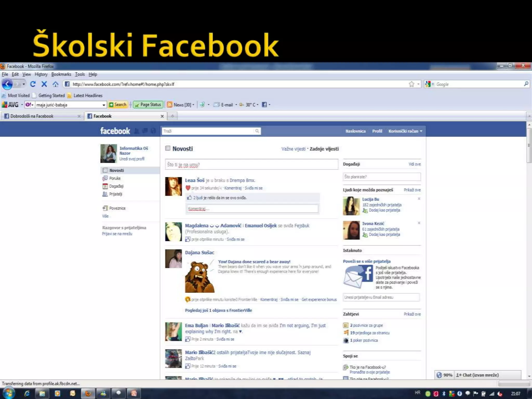Dismiss the Lucija Bu friend suggestion
Viewport: 532px width, 399px height.
pos(419,199)
